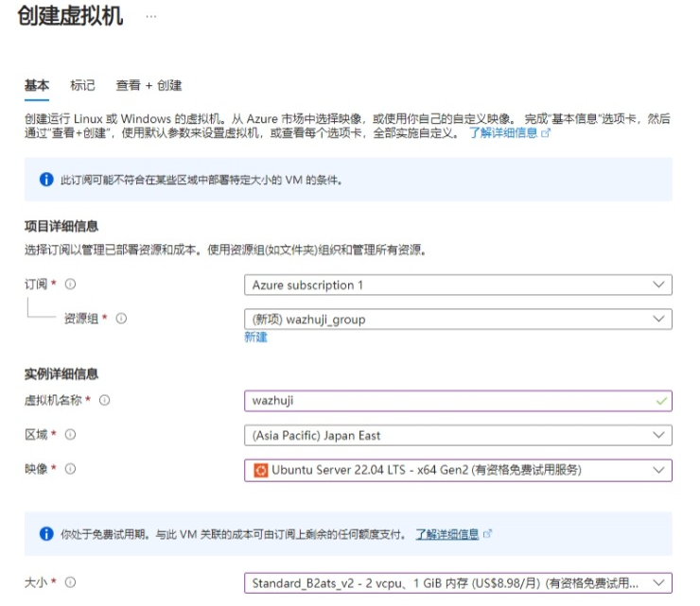
Task: Click the 新建 link under resource group
Action: pos(255,337)
